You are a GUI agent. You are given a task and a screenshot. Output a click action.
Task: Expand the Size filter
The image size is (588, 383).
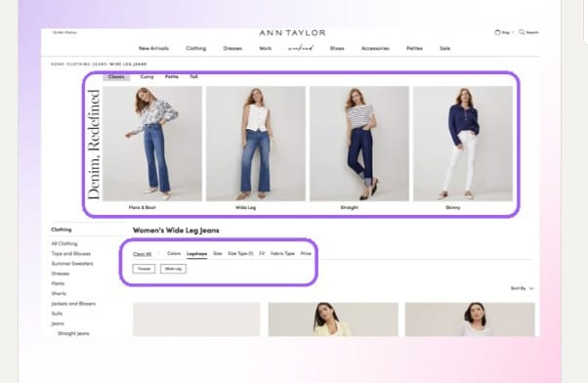point(218,254)
